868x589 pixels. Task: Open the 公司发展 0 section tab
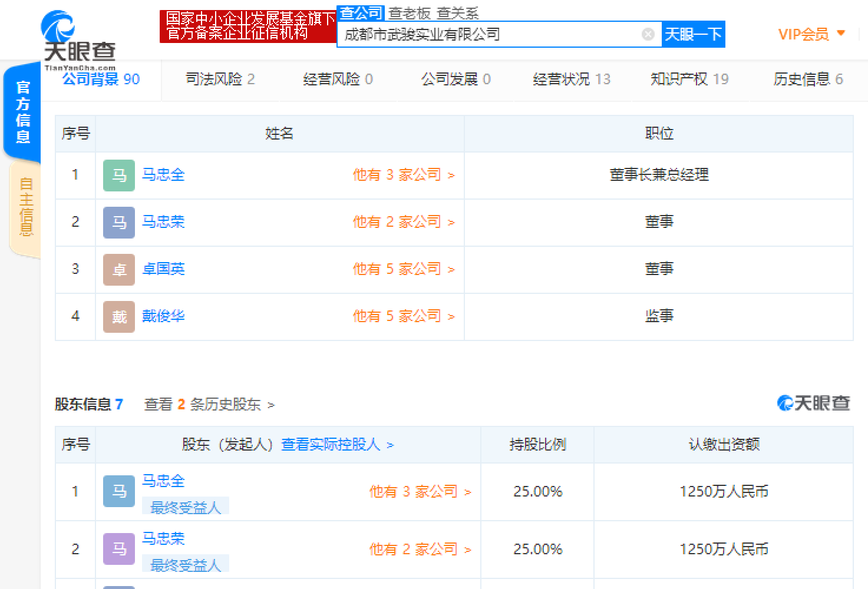coord(456,79)
